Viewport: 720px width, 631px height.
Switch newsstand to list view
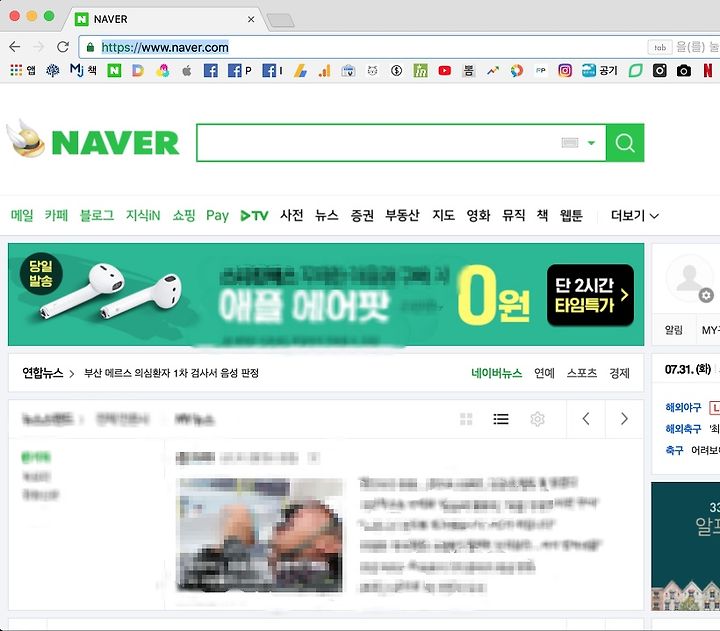click(501, 419)
